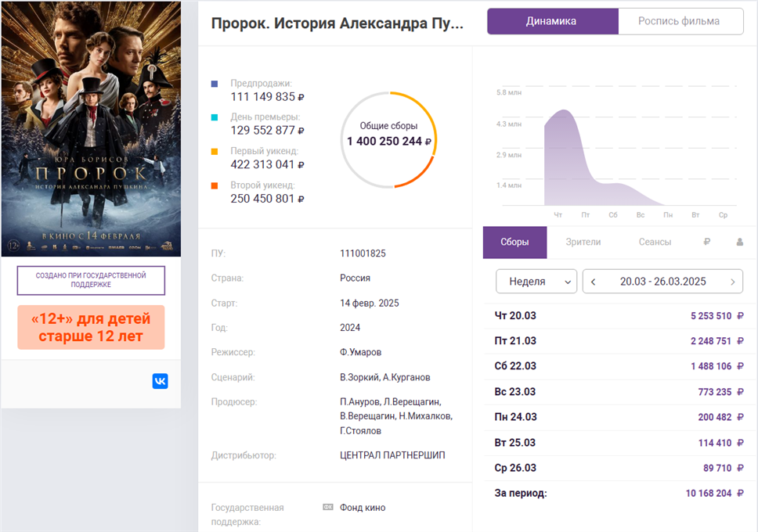The height and width of the screenshot is (532, 758).
Task: Click the Чт 20.03 row label
Action: coord(515,315)
